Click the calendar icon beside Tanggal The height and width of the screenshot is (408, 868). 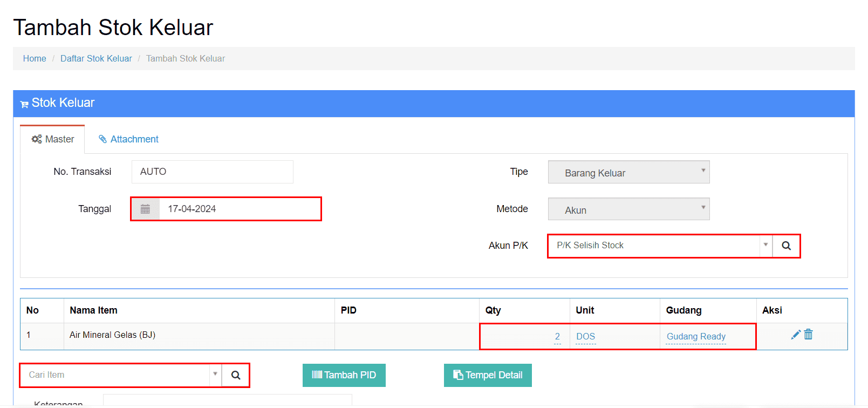click(145, 209)
